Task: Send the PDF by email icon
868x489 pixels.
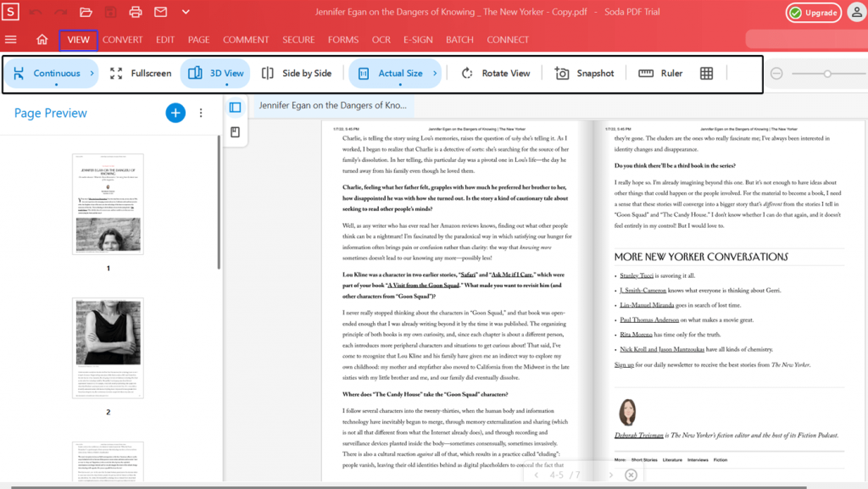Action: pos(160,12)
